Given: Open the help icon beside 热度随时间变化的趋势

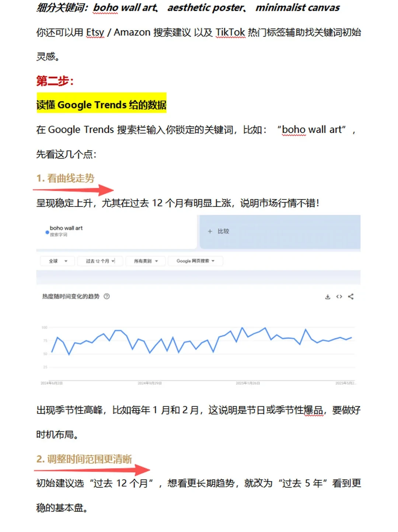Looking at the screenshot, I should (107, 296).
